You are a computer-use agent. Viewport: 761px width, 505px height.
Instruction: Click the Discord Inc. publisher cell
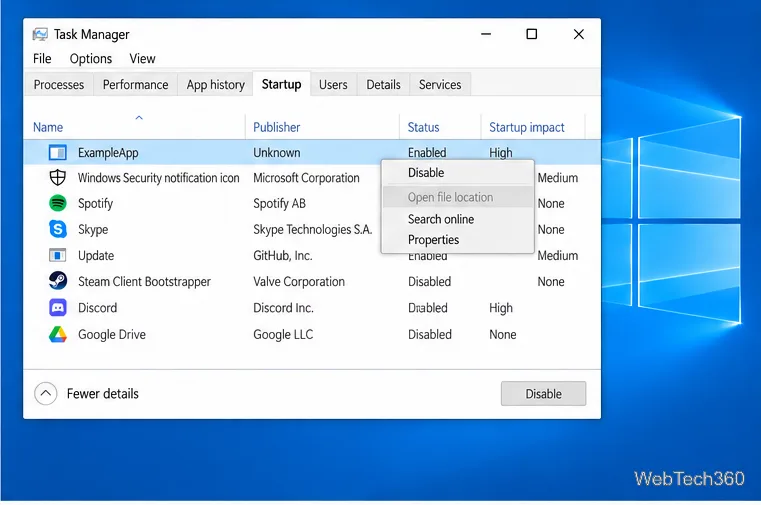tap(283, 308)
